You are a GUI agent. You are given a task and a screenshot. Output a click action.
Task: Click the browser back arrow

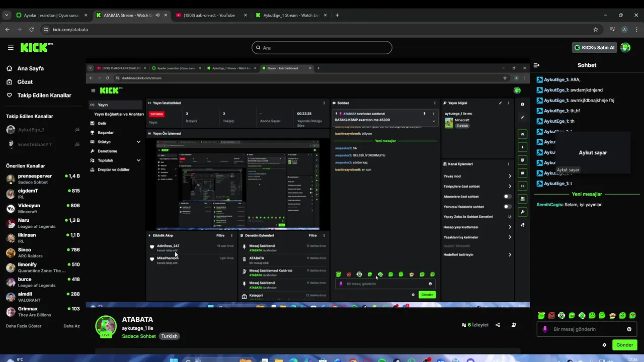point(8,29)
